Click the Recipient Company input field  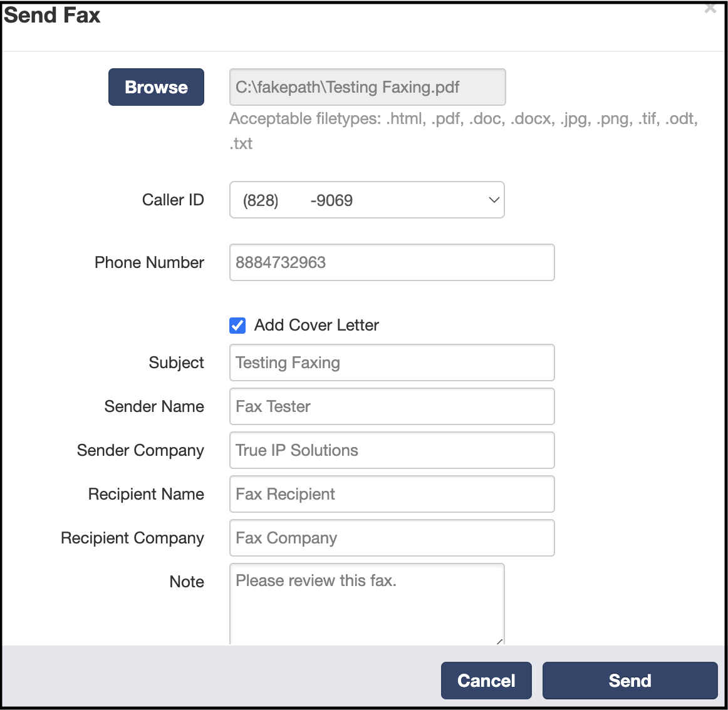[392, 538]
